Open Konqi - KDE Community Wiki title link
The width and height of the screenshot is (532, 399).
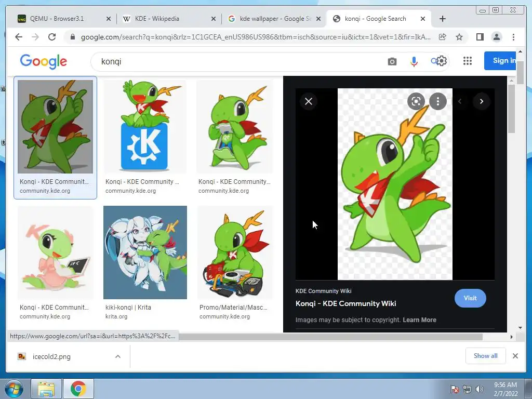[345, 303]
